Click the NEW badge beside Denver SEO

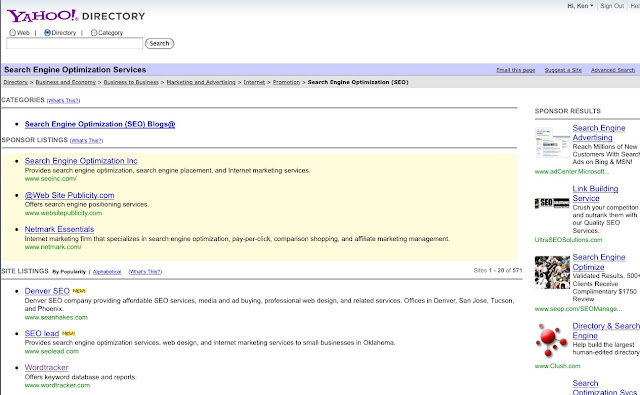[79, 291]
